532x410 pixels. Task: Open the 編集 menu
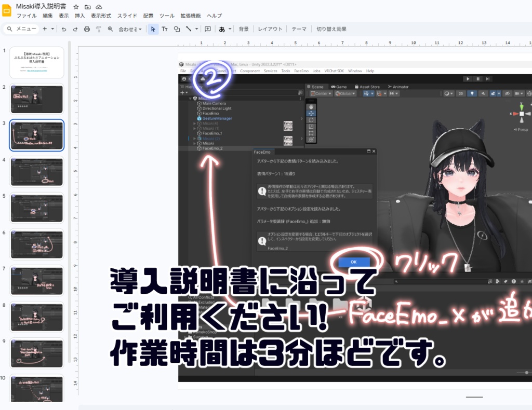click(47, 16)
